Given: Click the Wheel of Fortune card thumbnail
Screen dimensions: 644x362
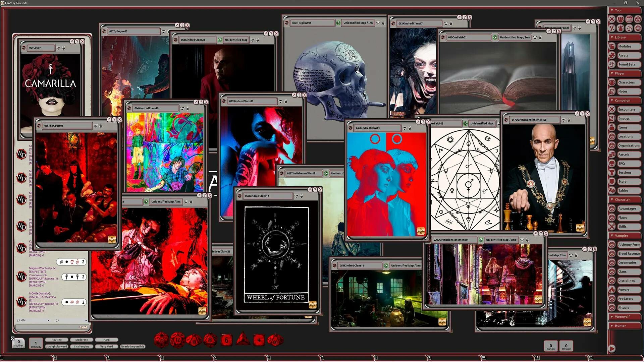Looking at the screenshot, I should [x=276, y=256].
